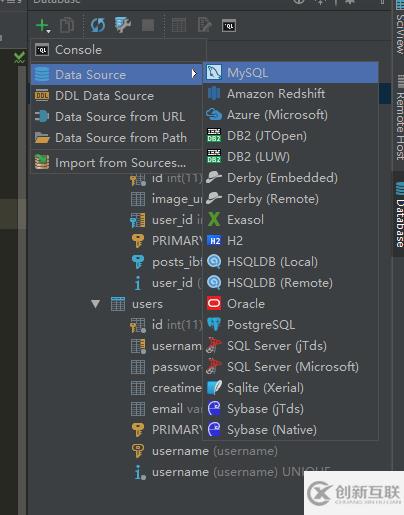The width and height of the screenshot is (404, 515).
Task: Select DB2 (LUW) driver
Action: [x=291, y=157]
